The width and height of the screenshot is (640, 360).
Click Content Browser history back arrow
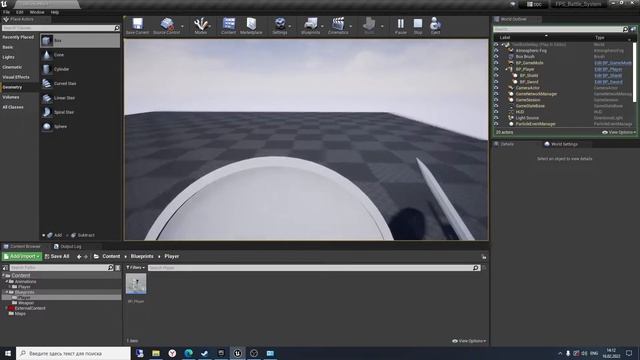(79, 257)
